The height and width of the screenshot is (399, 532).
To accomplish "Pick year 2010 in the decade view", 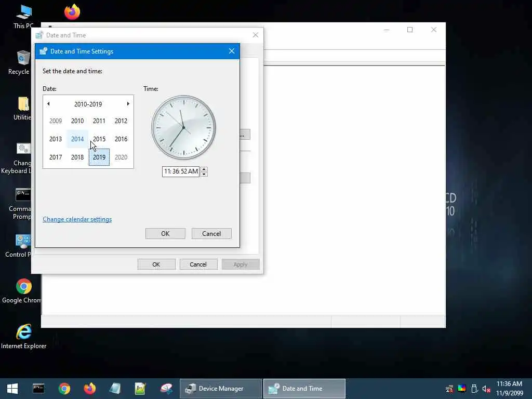I will pyautogui.click(x=77, y=121).
